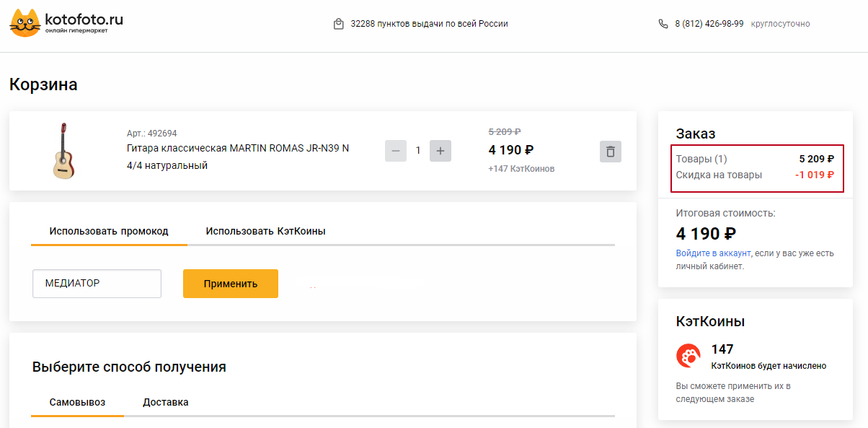Screen dimensions: 868x428
Task: Click the 32288 pickup points text
Action: click(429, 24)
